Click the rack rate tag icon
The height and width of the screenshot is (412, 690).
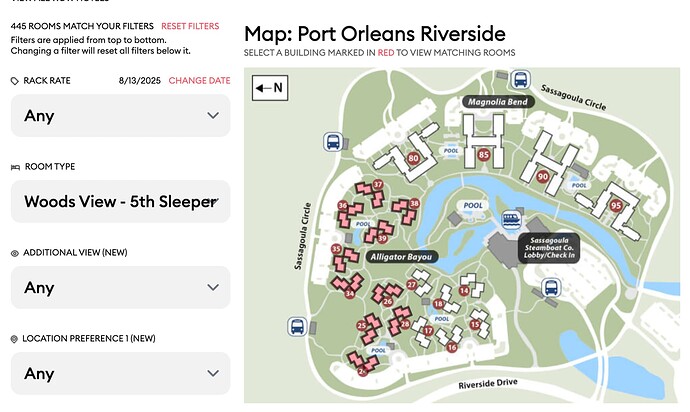tap(15, 81)
